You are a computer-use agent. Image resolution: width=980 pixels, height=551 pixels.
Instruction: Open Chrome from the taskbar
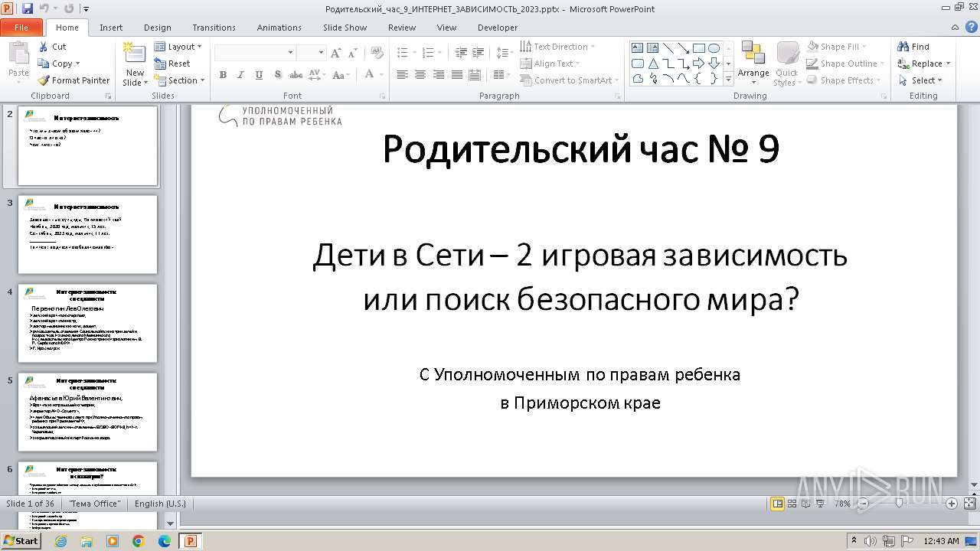click(139, 540)
